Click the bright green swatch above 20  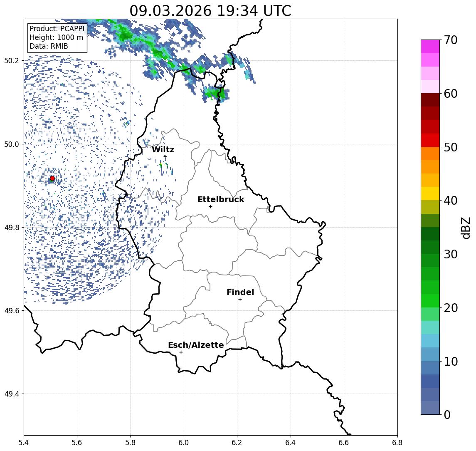[430, 301]
